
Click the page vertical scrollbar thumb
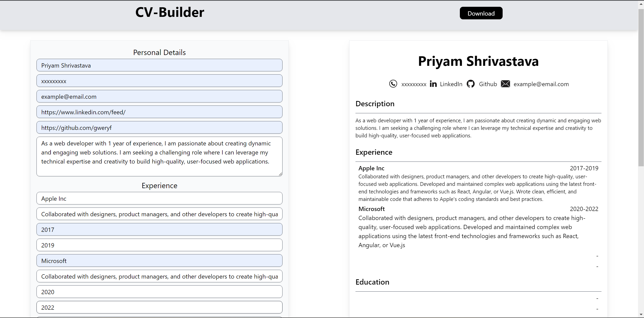coord(641,87)
